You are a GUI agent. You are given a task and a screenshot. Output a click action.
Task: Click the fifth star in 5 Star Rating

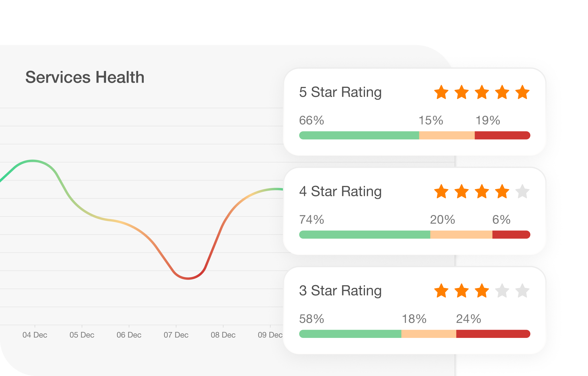click(x=522, y=92)
